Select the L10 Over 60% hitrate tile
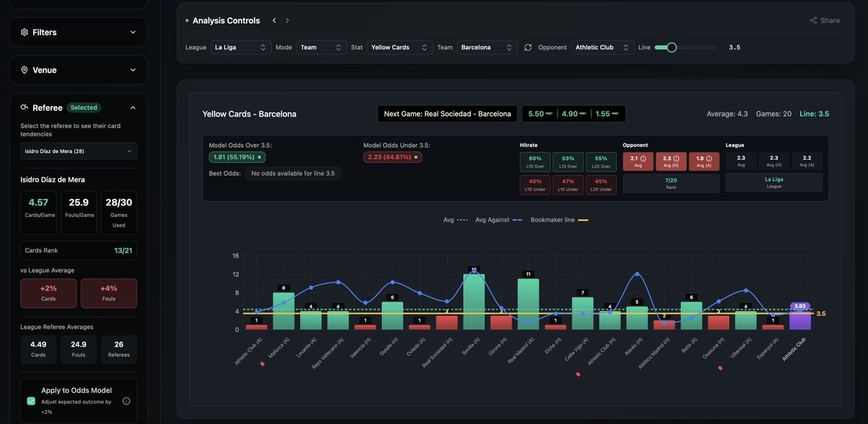Viewport: 868px width, 424px height. coord(535,162)
